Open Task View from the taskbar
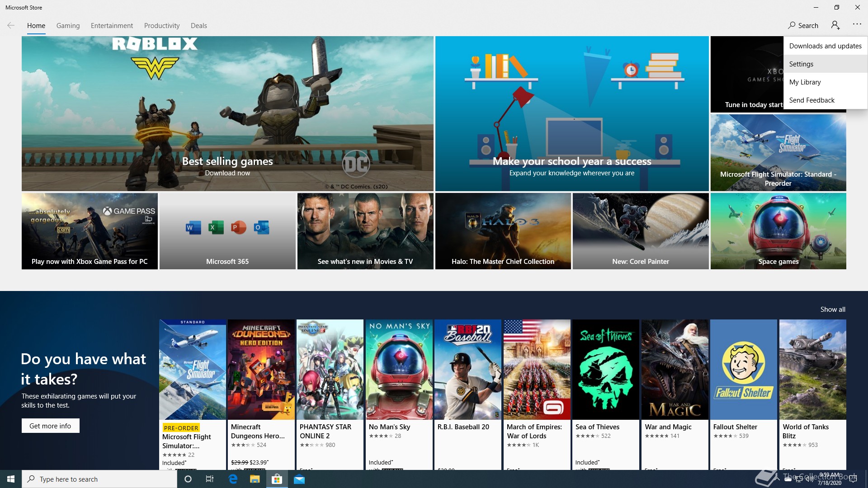 click(210, 479)
